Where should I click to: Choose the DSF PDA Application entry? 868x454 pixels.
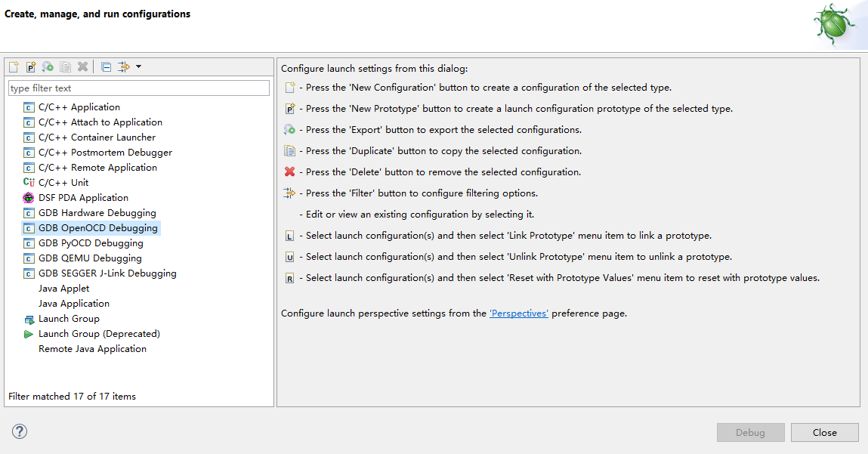83,198
